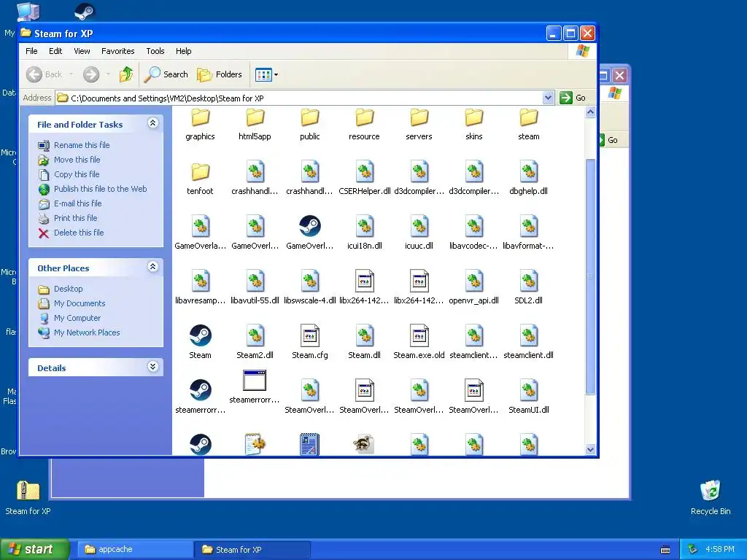
Task: Click the Start button
Action: (x=34, y=549)
